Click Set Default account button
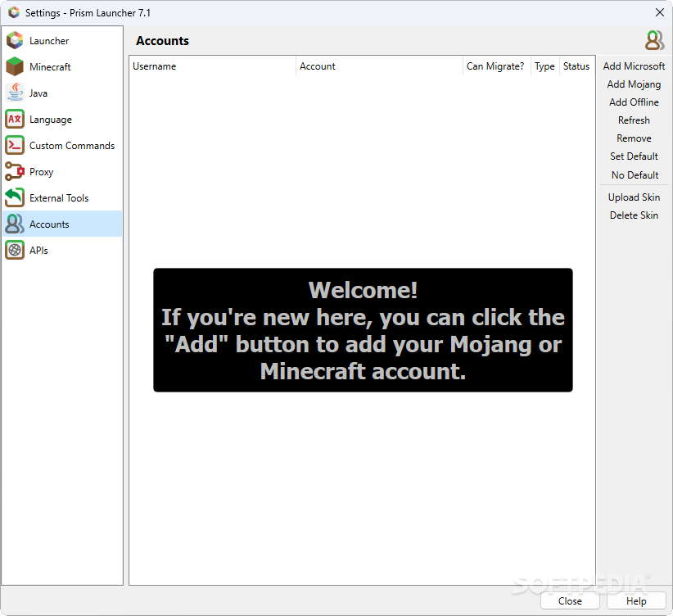This screenshot has width=673, height=616. [634, 156]
